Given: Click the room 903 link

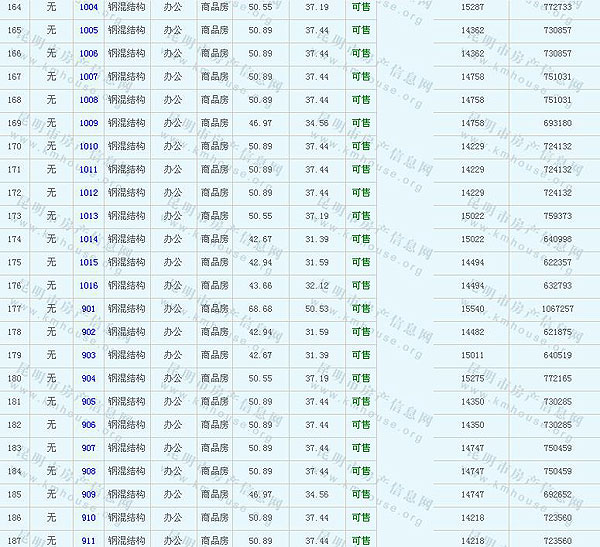Looking at the screenshot, I should pyautogui.click(x=89, y=355).
